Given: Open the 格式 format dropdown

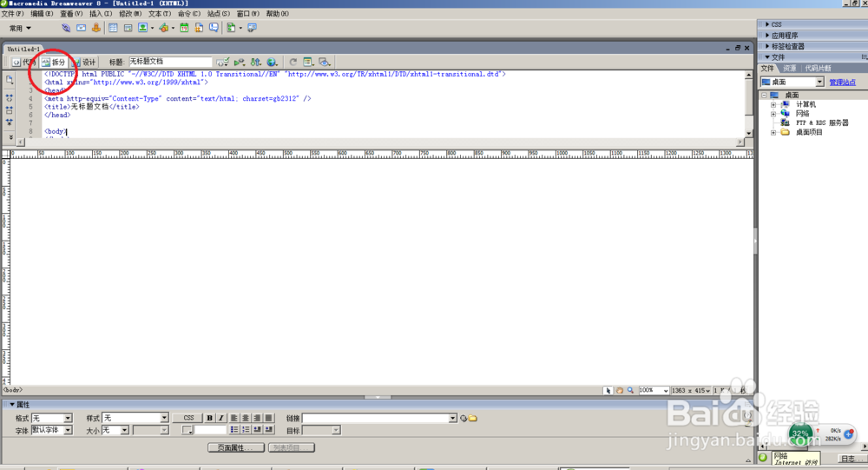Looking at the screenshot, I should 68,418.
